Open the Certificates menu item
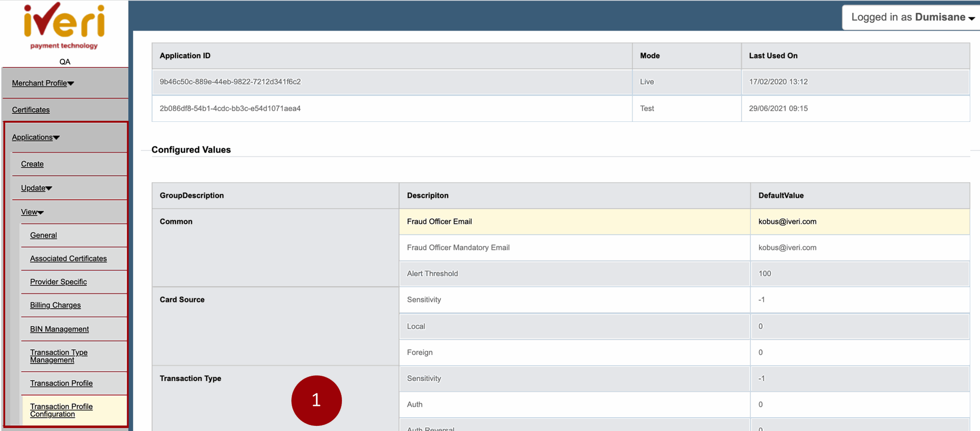Image resolution: width=980 pixels, height=431 pixels. coord(31,110)
